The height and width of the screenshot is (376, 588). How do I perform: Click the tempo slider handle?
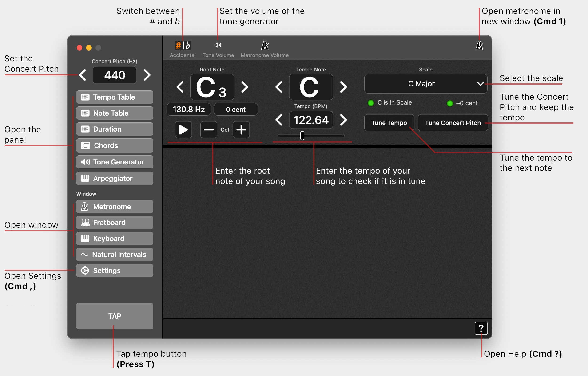(302, 136)
